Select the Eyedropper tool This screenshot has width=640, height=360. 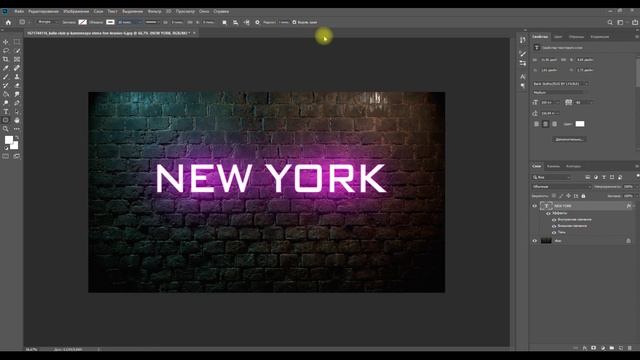(6, 68)
